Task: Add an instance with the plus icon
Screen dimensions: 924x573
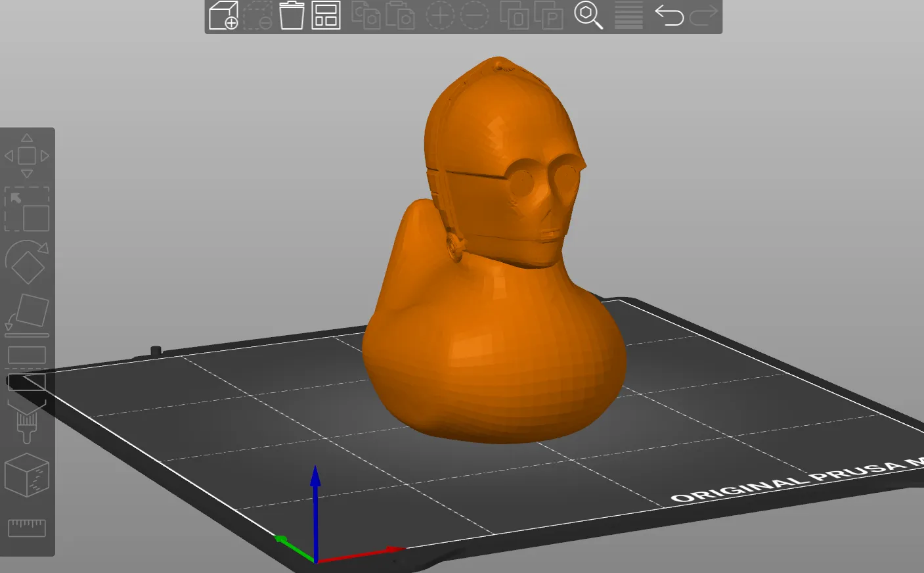Action: pyautogui.click(x=440, y=16)
